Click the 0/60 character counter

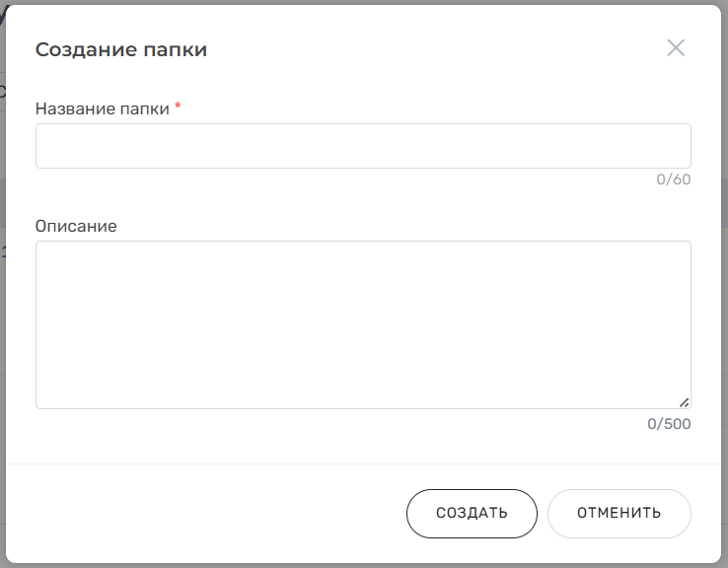pyautogui.click(x=674, y=179)
